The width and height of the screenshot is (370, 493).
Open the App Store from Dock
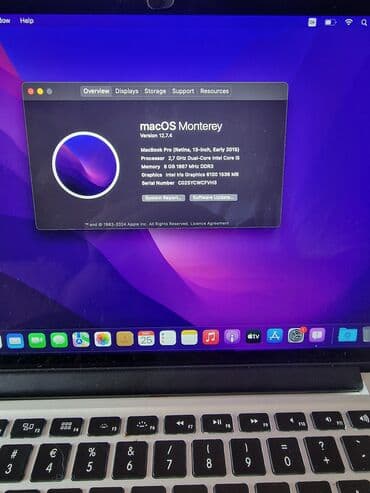tap(275, 336)
